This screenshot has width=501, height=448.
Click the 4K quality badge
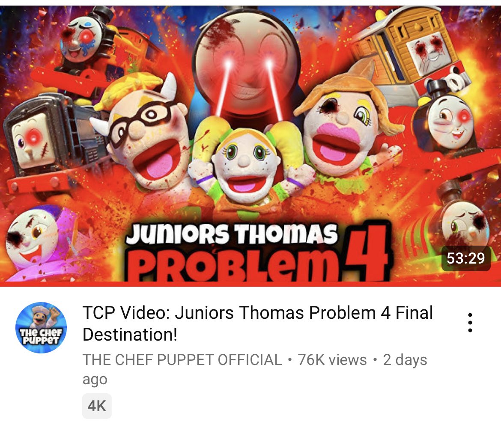97,406
